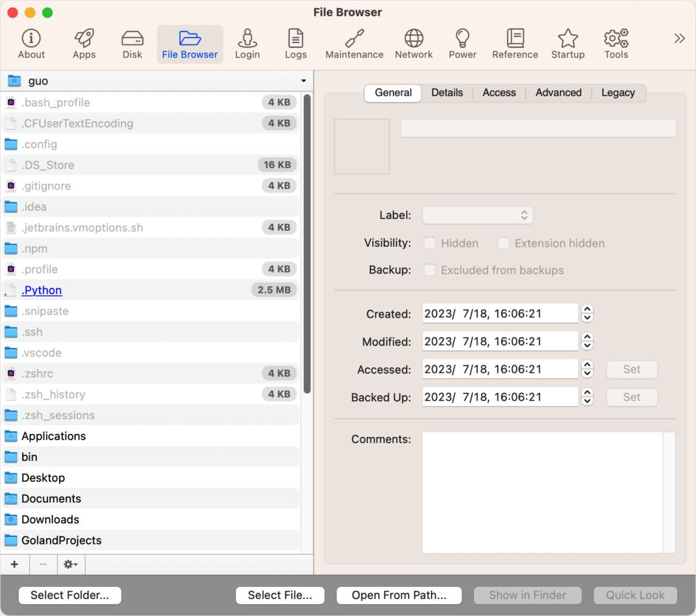Click the Modified date stepper
696x616 pixels.
tap(587, 341)
